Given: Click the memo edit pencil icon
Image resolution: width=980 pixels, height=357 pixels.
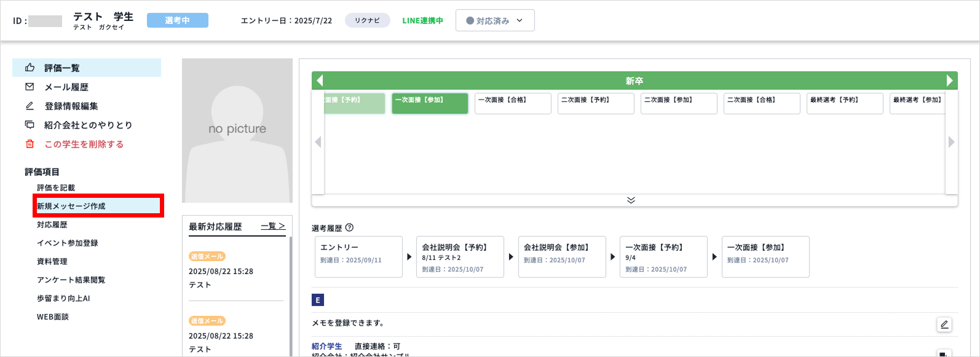Looking at the screenshot, I should tap(944, 324).
